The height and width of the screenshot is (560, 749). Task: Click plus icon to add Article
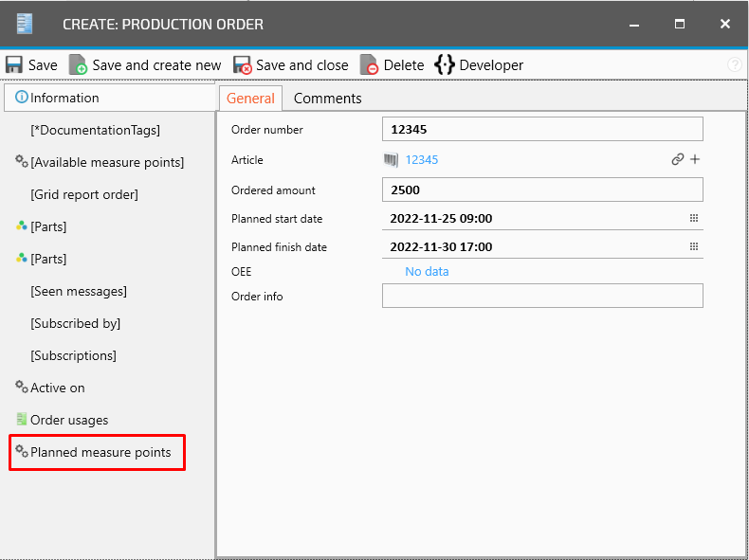pos(695,160)
